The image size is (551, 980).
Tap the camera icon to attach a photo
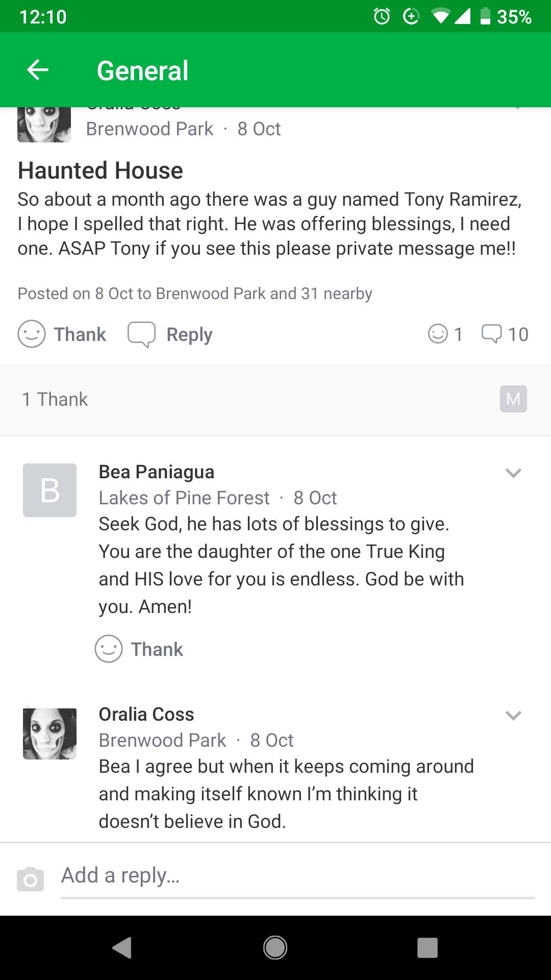(x=31, y=879)
